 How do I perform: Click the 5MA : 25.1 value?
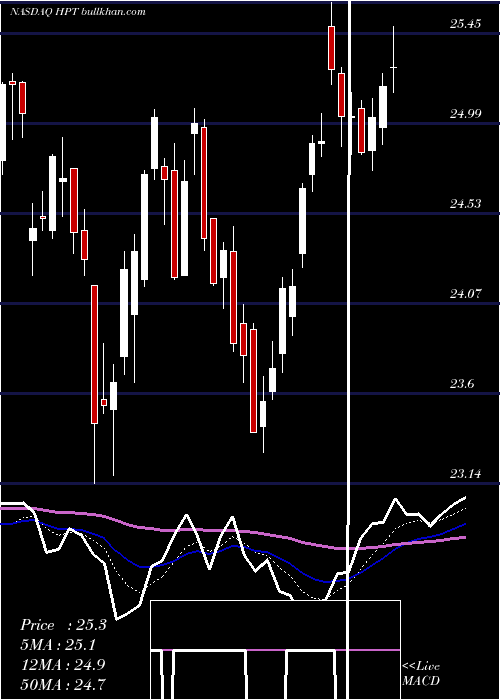click(x=58, y=645)
